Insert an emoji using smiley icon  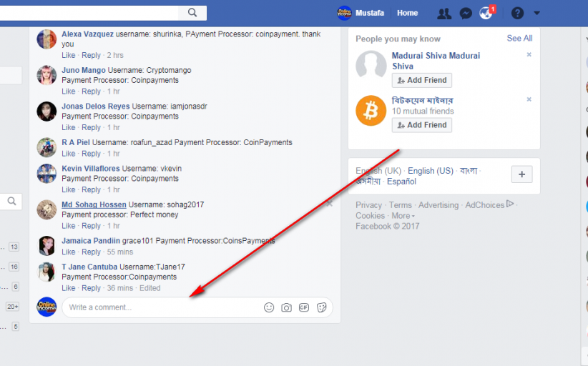coord(269,307)
